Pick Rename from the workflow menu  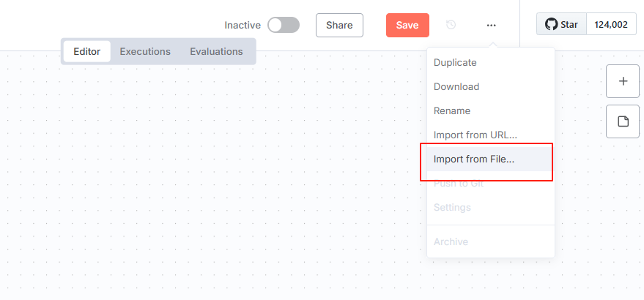click(452, 110)
